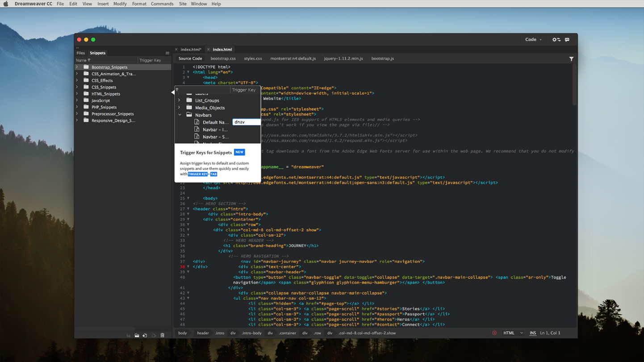This screenshot has height=362, width=644.
Task: Click the dnav trigger key input field
Action: click(246, 122)
